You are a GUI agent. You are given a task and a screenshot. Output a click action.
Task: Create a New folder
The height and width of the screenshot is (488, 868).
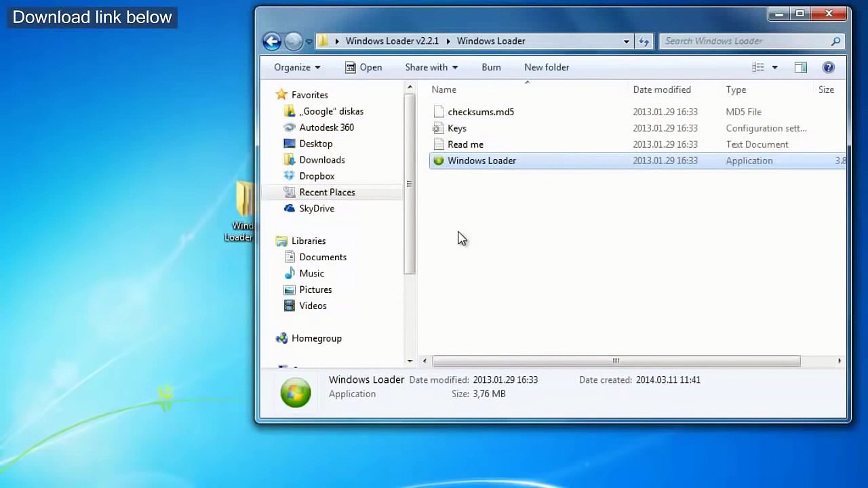pos(547,67)
